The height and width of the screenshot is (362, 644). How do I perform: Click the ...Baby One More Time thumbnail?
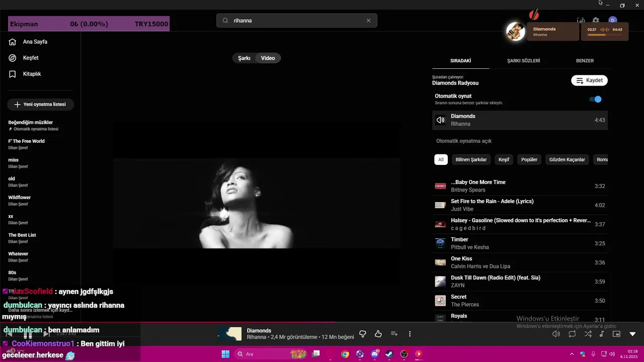440,186
